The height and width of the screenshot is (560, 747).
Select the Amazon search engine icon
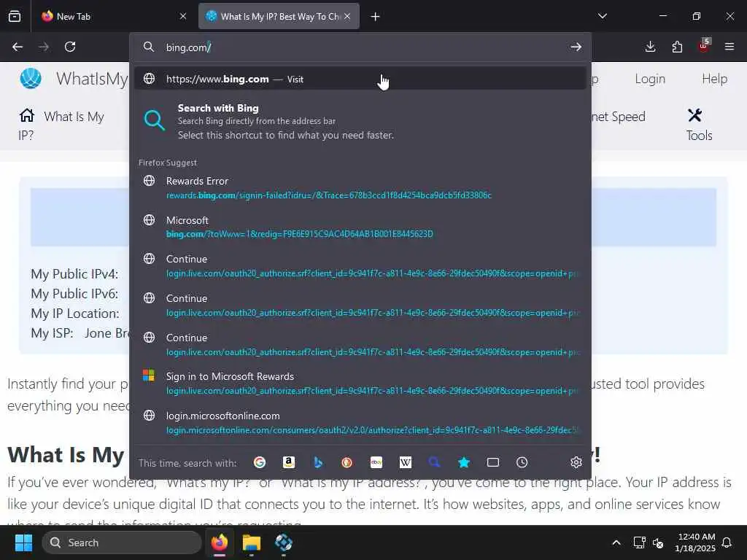pyautogui.click(x=289, y=462)
